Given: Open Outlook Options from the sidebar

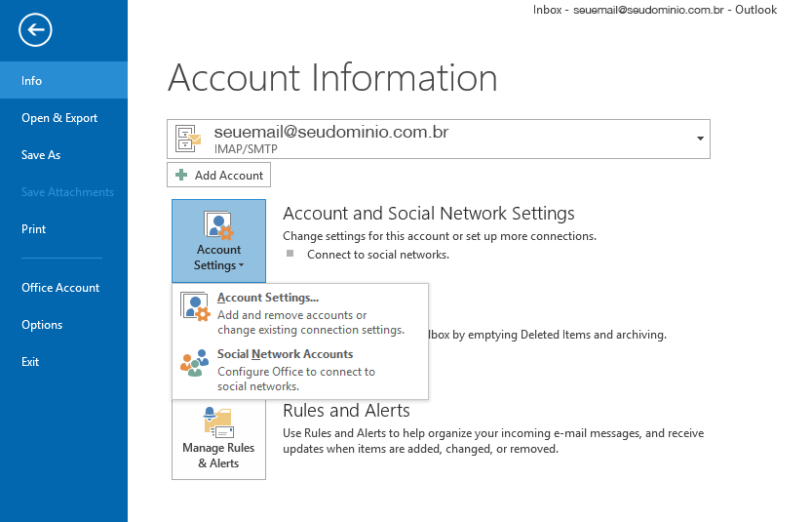Looking at the screenshot, I should 42,325.
